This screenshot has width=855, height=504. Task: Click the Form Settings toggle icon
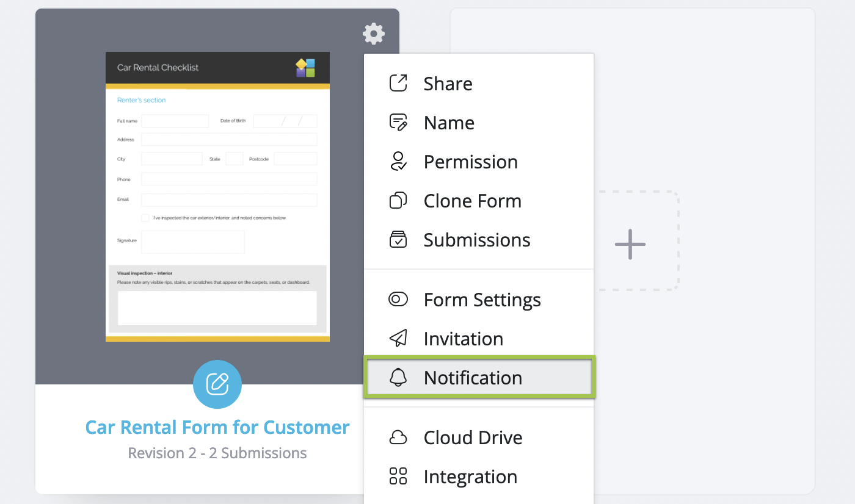pos(398,299)
